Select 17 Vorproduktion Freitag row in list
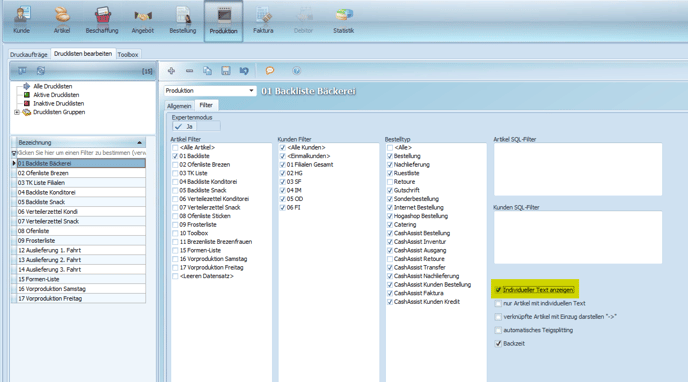This screenshot has height=382, width=688. [81, 299]
